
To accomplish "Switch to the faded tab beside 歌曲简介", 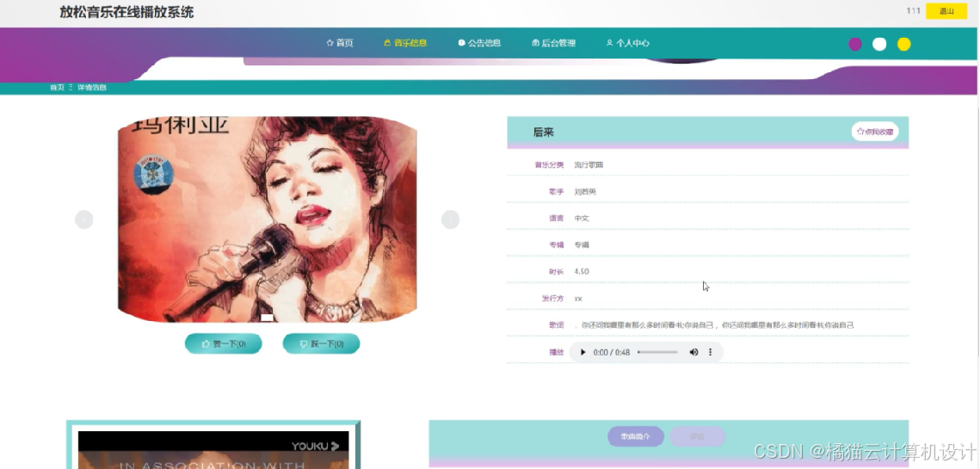I will (x=698, y=436).
